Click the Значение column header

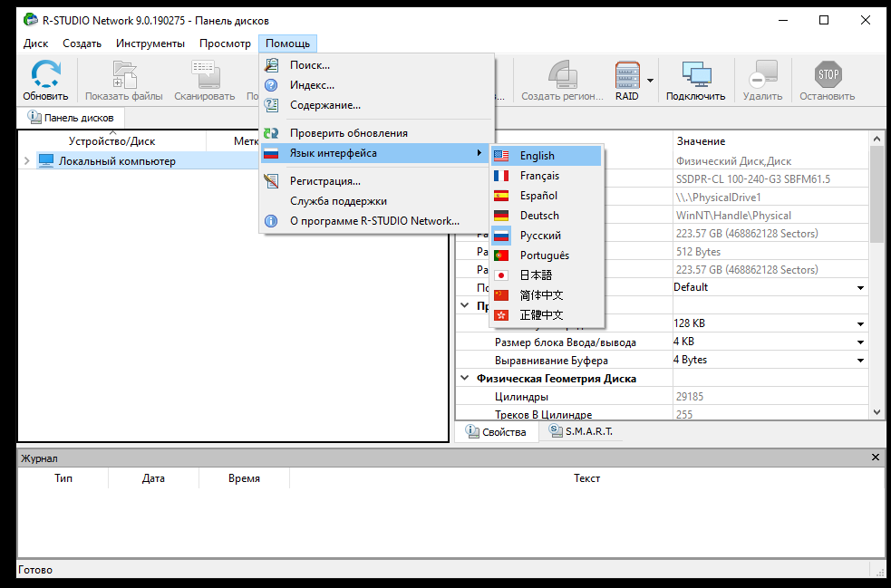click(770, 141)
